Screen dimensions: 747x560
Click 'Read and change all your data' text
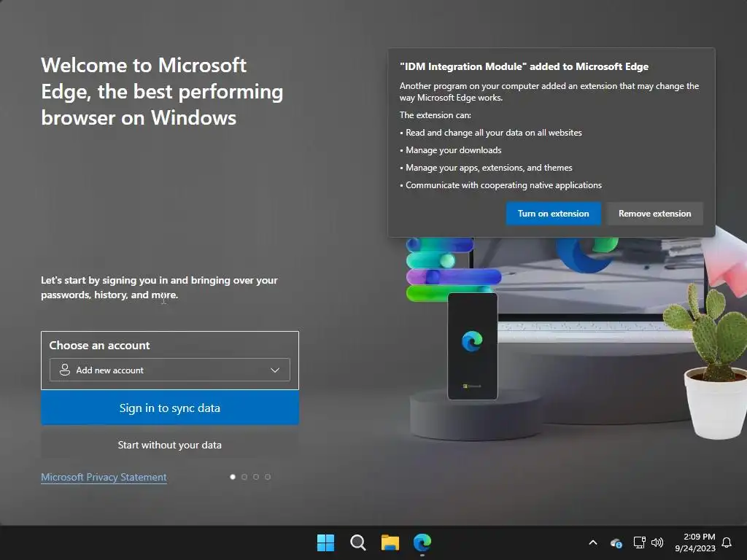click(494, 133)
